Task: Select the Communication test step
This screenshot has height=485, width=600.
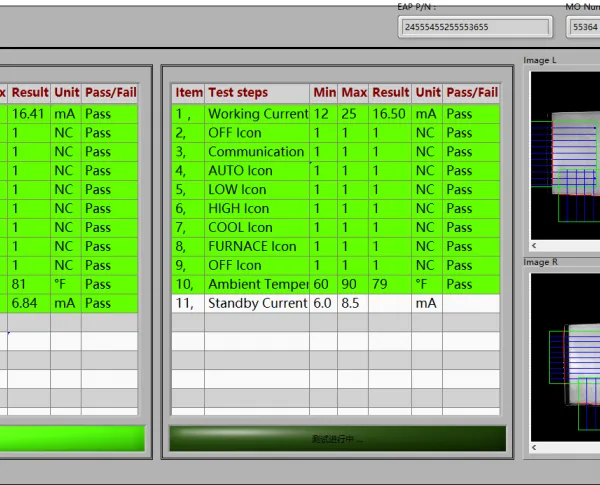Action: coord(257,152)
